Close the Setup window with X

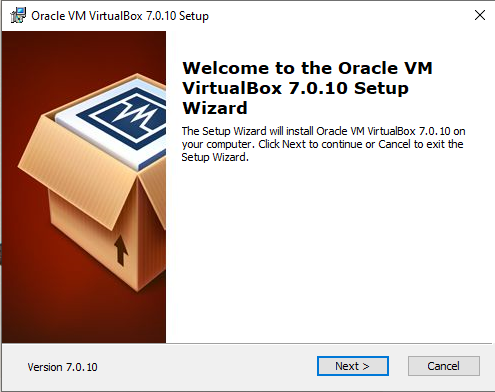pyautogui.click(x=480, y=15)
